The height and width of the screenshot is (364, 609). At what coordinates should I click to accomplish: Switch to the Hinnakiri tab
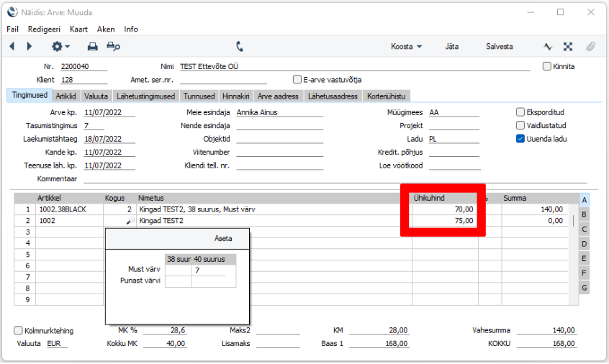tap(236, 96)
